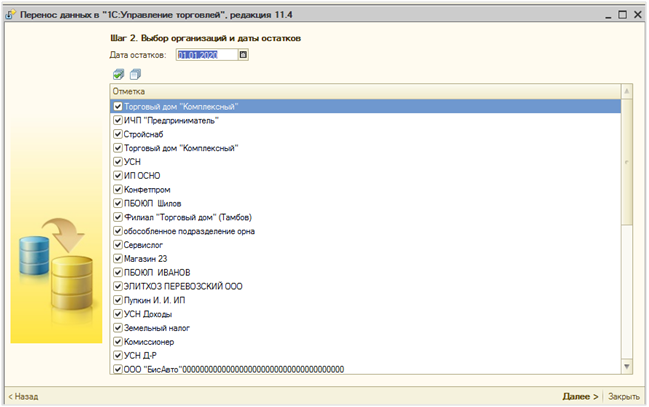Click the vertical scrollbar thumb

click(x=627, y=161)
